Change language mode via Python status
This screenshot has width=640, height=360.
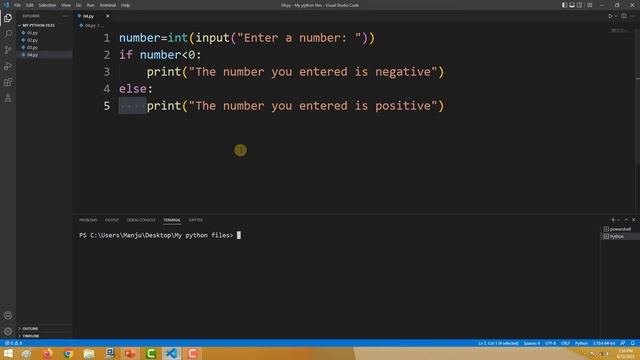coord(581,343)
